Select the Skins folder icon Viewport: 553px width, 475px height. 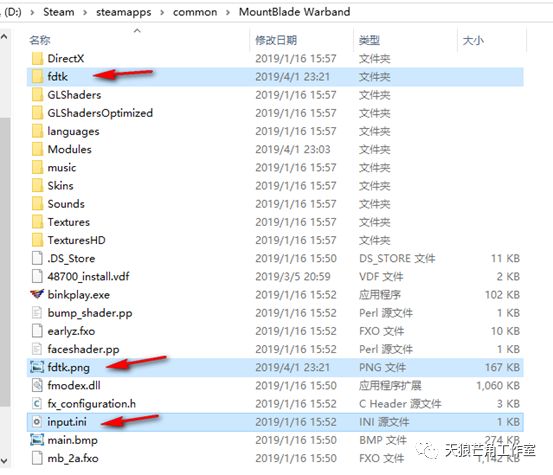37,185
